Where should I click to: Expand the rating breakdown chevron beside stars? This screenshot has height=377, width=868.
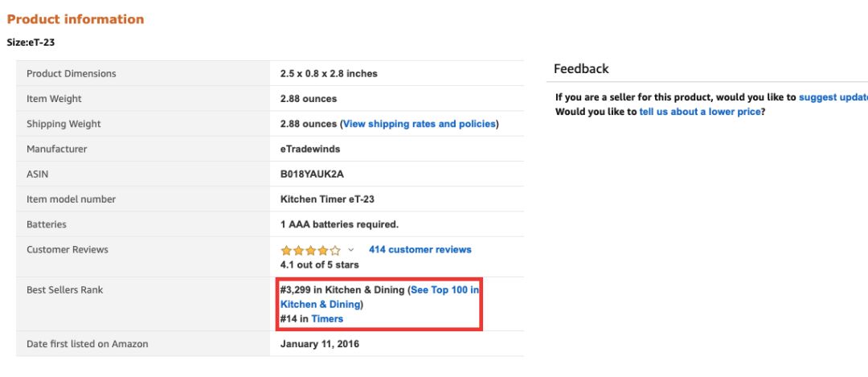point(351,250)
